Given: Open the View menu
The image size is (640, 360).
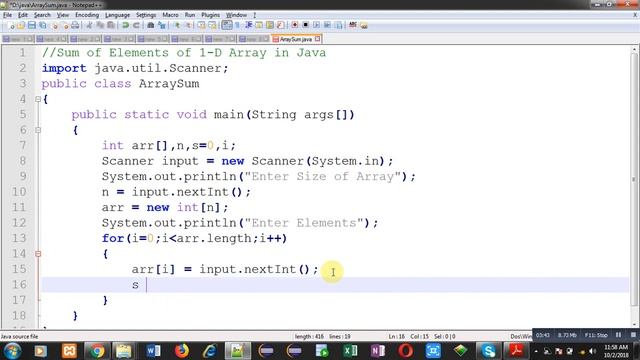Looking at the screenshot, I should pos(62,15).
